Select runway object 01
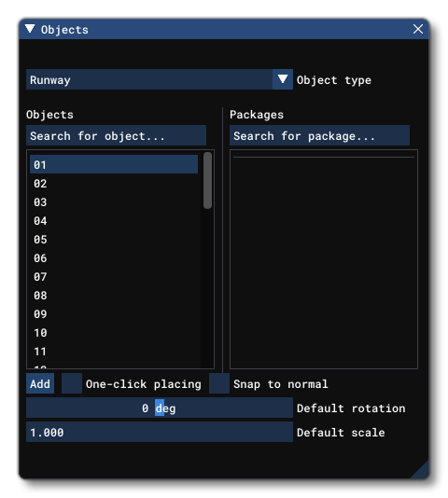448x498 pixels. 114,164
